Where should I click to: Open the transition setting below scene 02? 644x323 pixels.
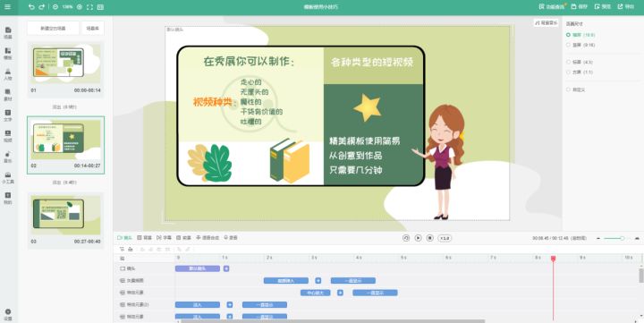[x=64, y=182]
